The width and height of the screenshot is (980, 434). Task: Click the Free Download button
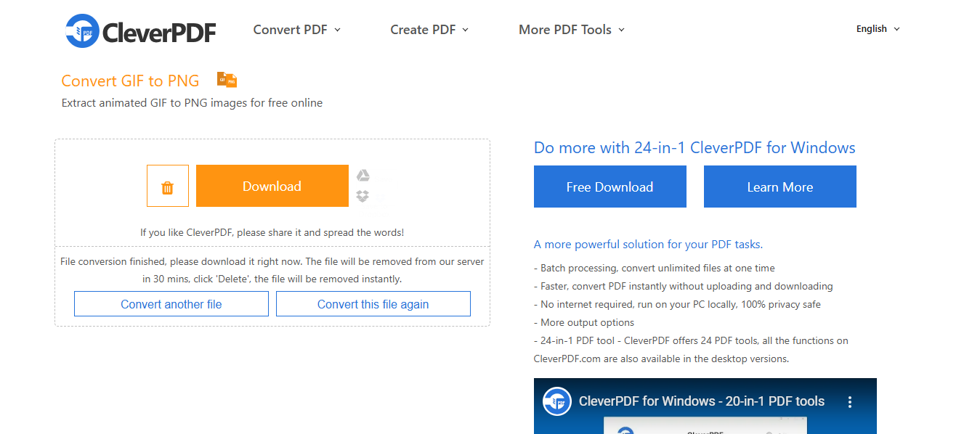coord(610,187)
